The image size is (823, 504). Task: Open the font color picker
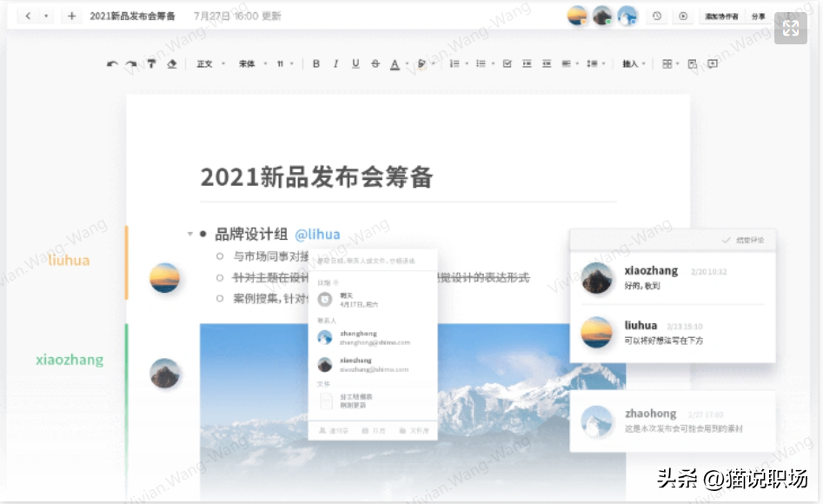pyautogui.click(x=395, y=64)
